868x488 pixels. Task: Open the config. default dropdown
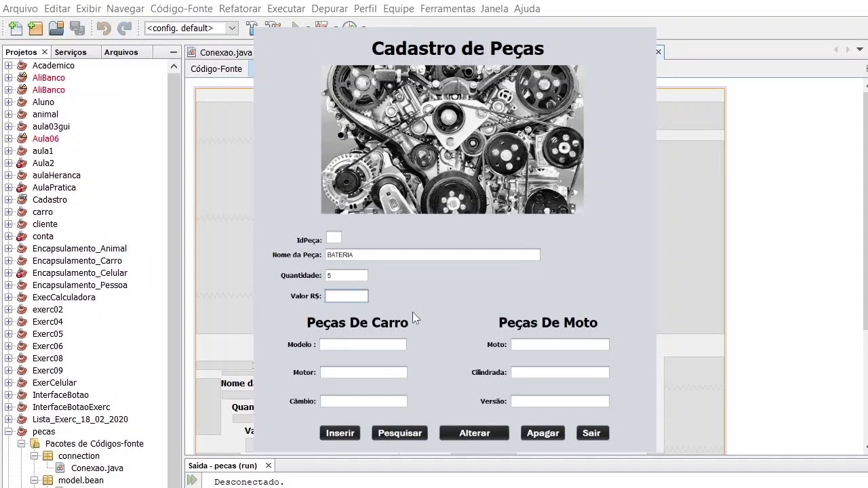[x=191, y=28]
